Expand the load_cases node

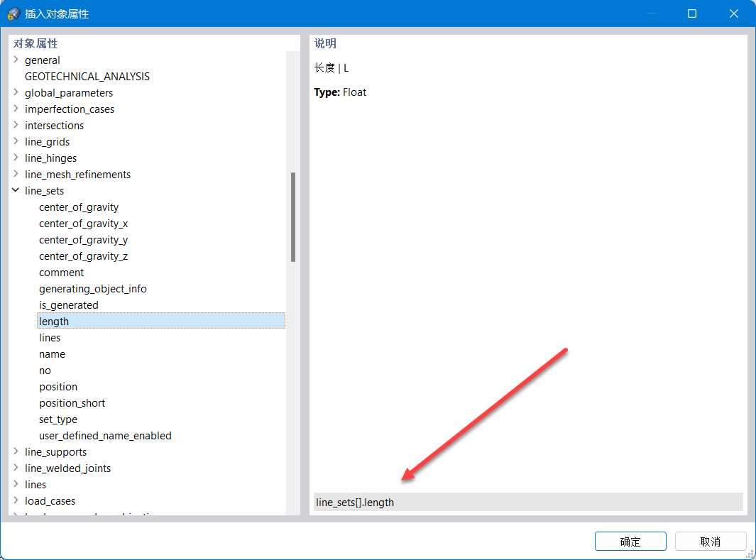pos(16,500)
